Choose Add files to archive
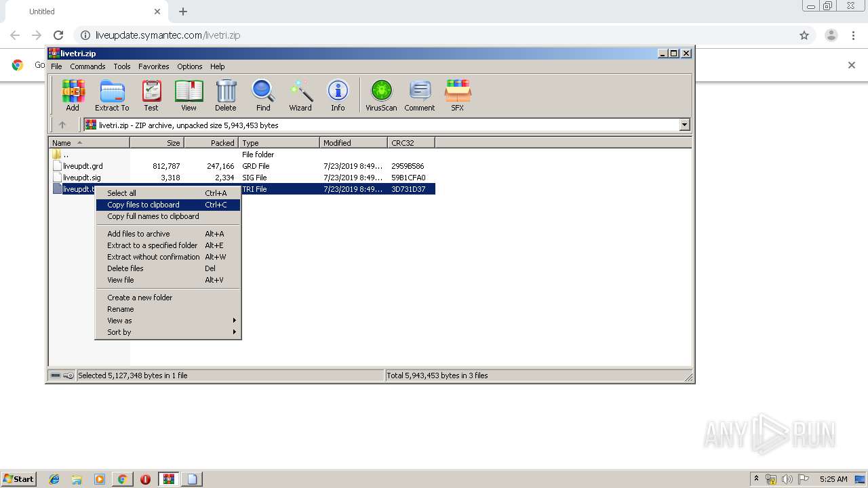 coord(168,234)
